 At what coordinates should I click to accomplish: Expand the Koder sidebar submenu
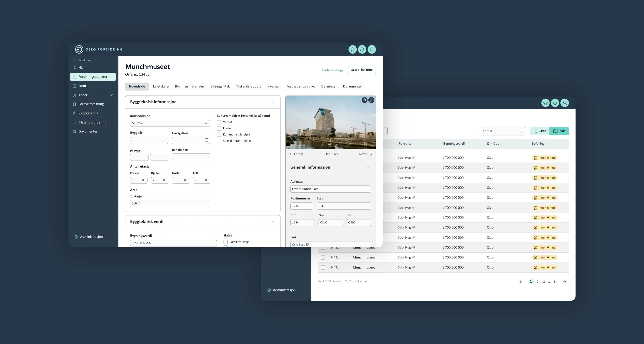pyautogui.click(x=112, y=95)
